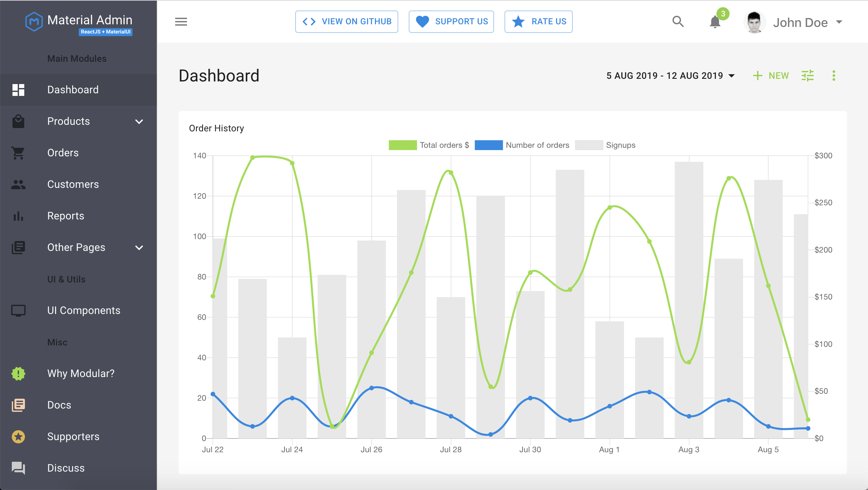868x490 pixels.
Task: Click the Why Modular warning icon
Action: click(x=18, y=373)
